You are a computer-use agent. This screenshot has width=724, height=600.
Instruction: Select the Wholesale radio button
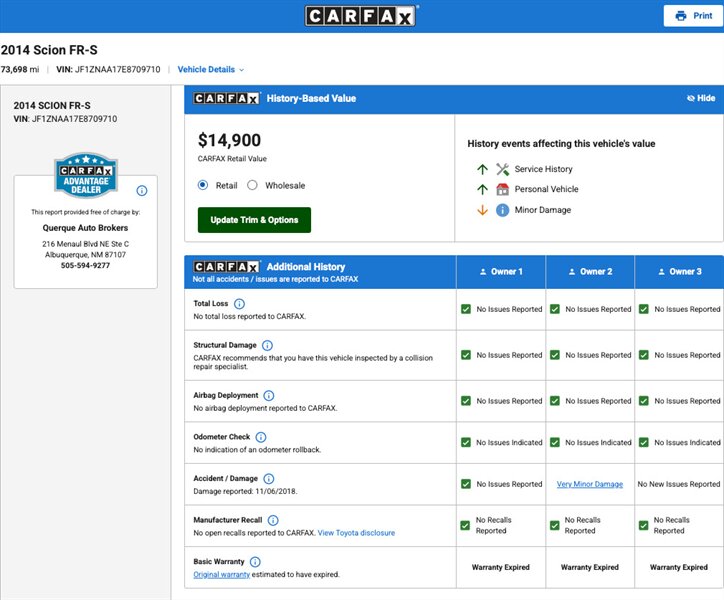coord(252,185)
